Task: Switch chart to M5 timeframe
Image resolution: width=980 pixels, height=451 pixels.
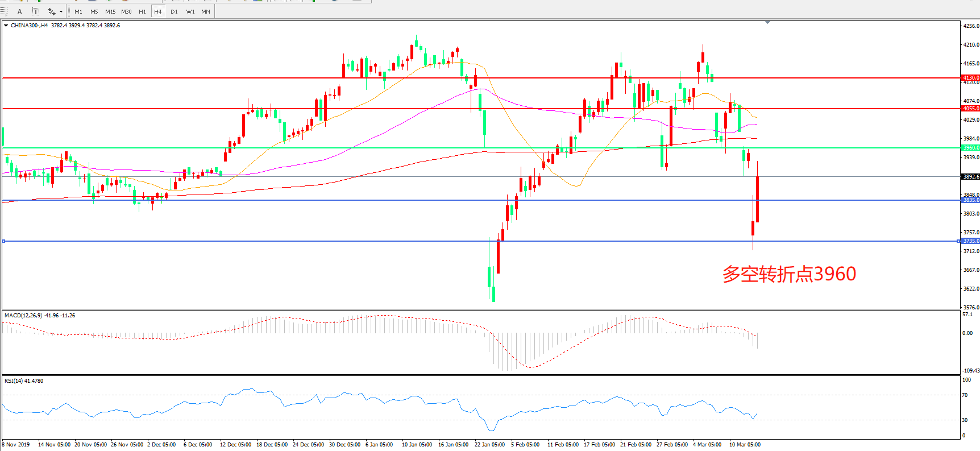Action: pyautogui.click(x=94, y=11)
